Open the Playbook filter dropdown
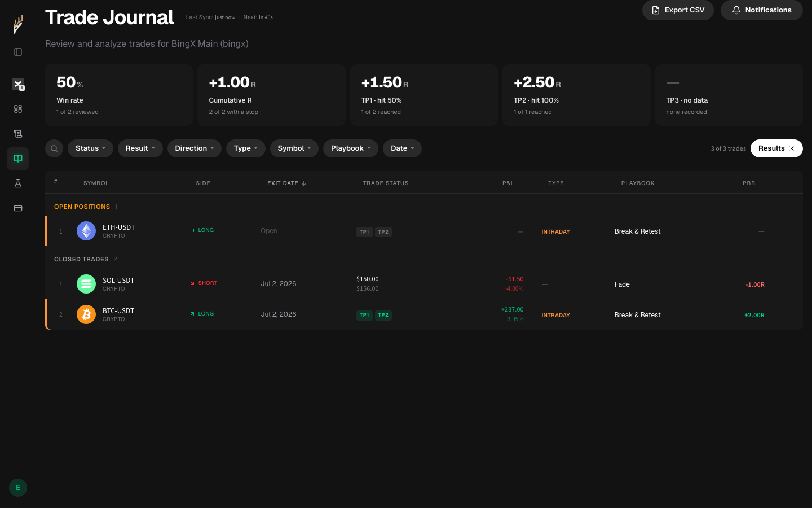This screenshot has width=812, height=508. [351, 148]
